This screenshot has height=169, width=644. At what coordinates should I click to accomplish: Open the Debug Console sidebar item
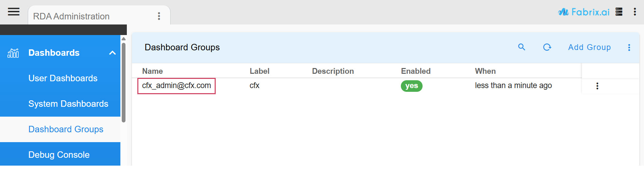59,155
